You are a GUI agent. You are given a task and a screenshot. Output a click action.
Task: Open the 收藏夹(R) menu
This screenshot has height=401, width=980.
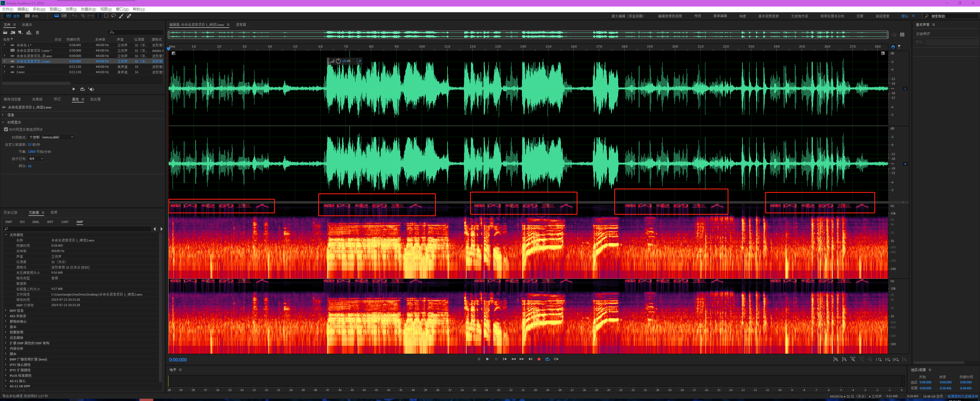(88, 9)
